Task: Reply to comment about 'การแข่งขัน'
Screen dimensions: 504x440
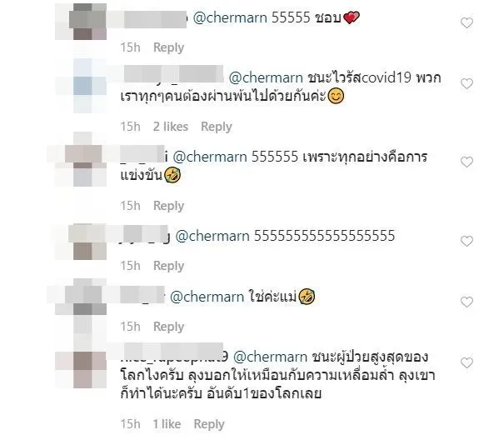Action: 168,206
